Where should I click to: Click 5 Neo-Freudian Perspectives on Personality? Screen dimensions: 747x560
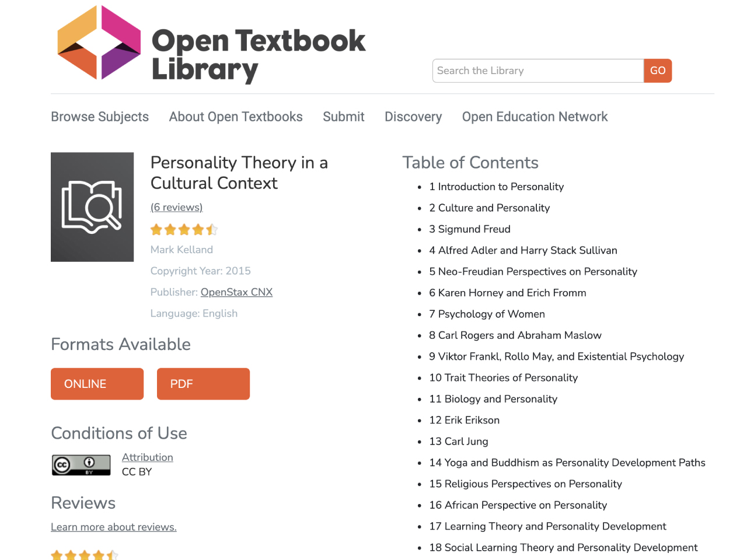533,271
